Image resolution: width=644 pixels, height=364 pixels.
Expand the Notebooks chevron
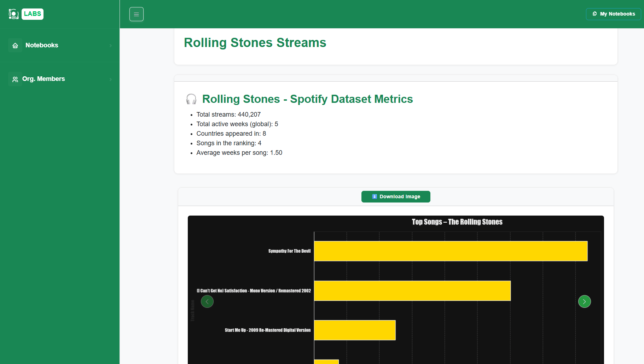(x=111, y=46)
